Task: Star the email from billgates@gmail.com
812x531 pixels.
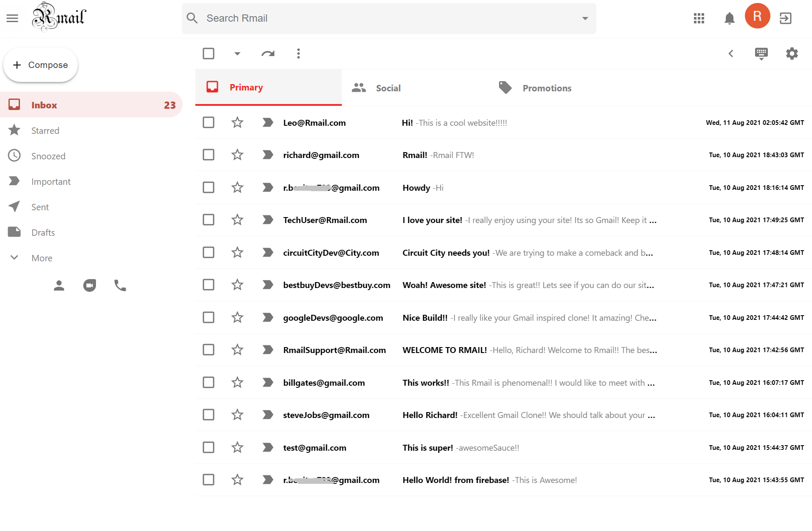Action: pos(237,382)
